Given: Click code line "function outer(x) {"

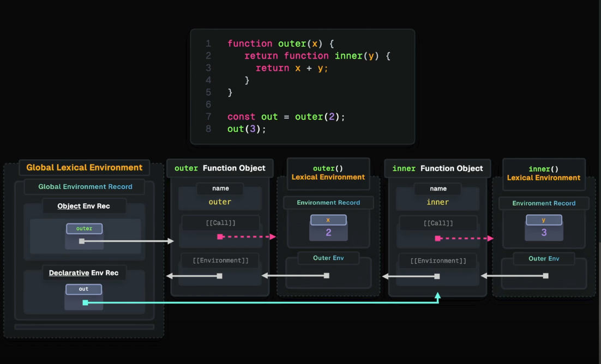Looking at the screenshot, I should (x=281, y=44).
